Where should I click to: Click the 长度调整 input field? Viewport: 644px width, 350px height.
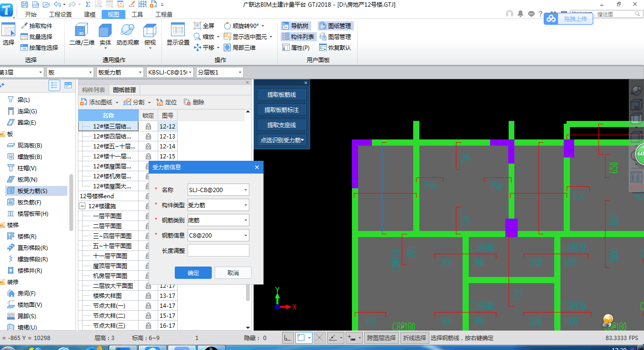pos(218,250)
